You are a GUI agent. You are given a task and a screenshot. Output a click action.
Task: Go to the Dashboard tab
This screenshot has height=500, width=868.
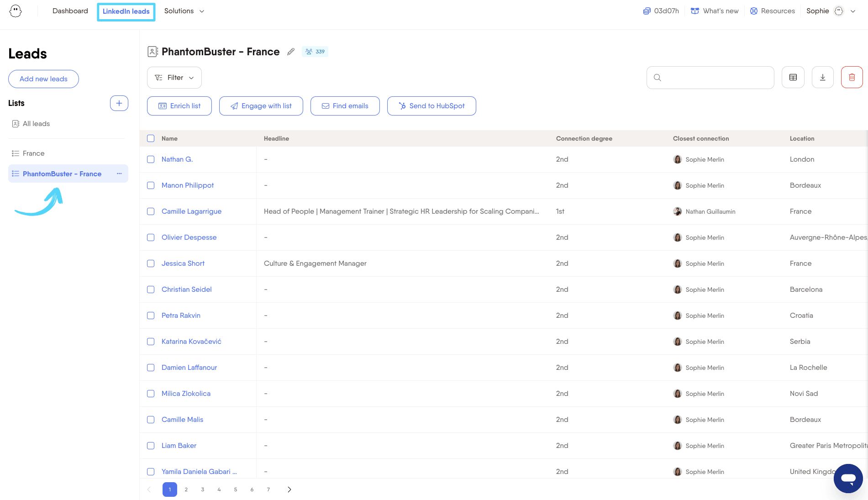coord(70,11)
